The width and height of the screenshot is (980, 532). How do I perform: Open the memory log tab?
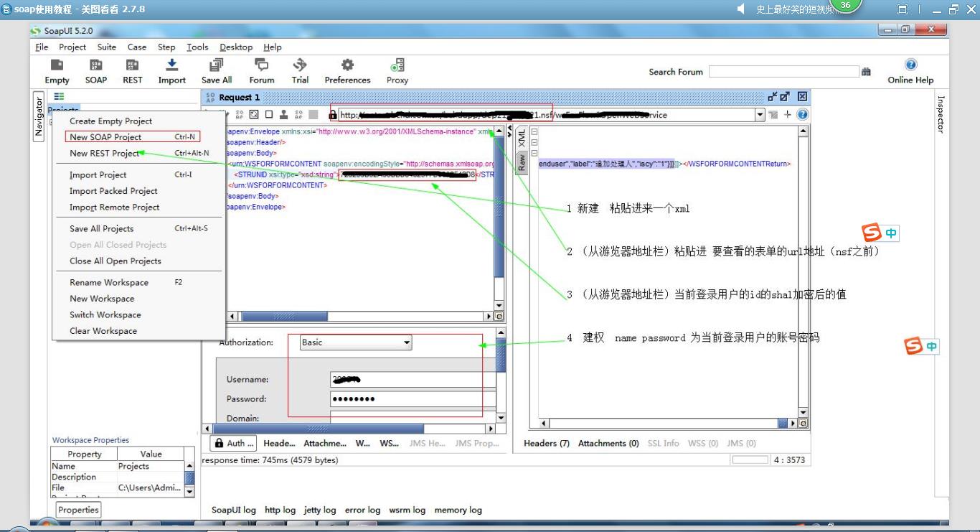(458, 510)
